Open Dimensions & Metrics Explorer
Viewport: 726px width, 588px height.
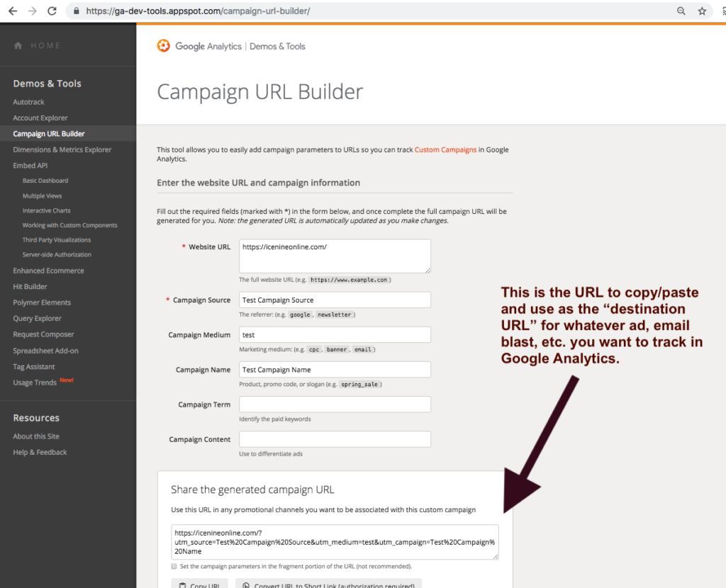[62, 149]
